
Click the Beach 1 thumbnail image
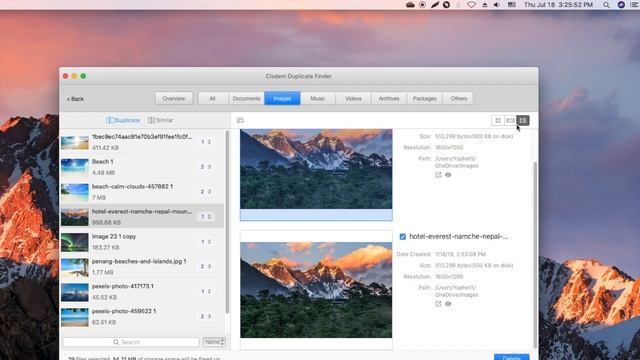pos(75,167)
